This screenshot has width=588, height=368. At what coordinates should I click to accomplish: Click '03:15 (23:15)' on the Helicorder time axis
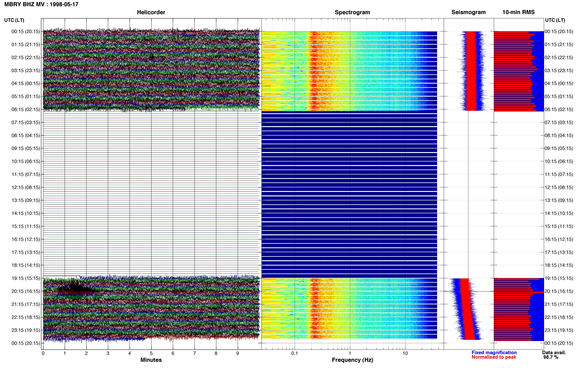[x=26, y=71]
